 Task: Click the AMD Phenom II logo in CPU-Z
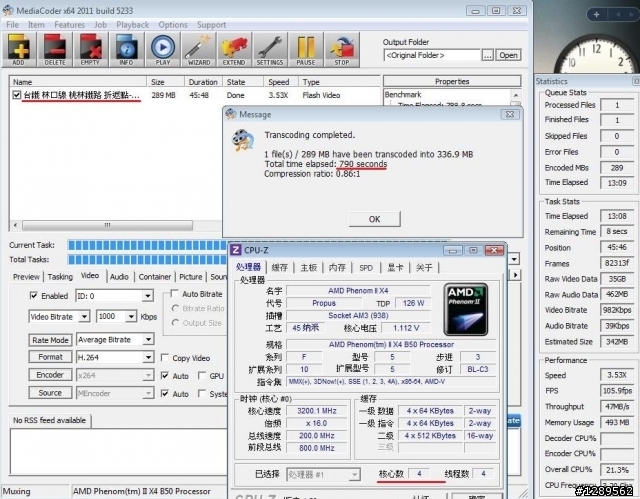click(x=465, y=309)
